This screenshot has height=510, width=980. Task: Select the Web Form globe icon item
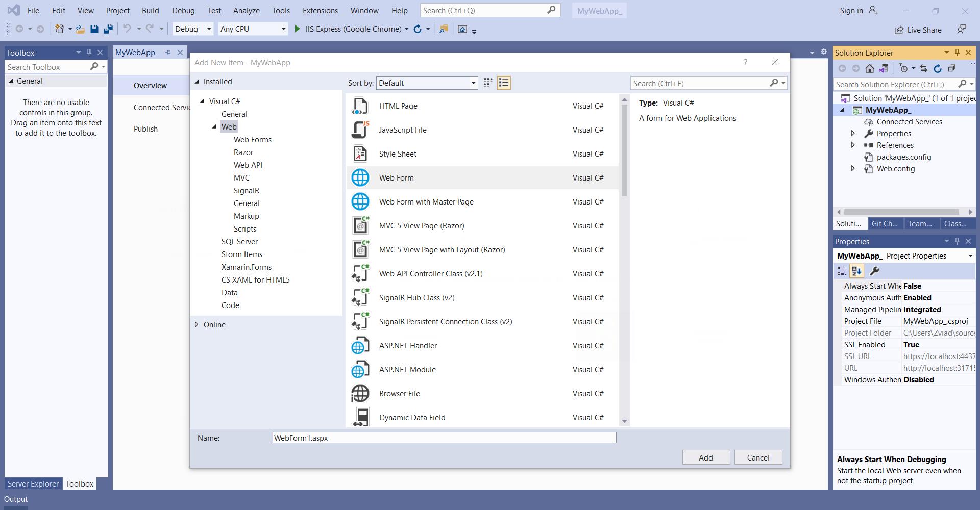coord(360,178)
